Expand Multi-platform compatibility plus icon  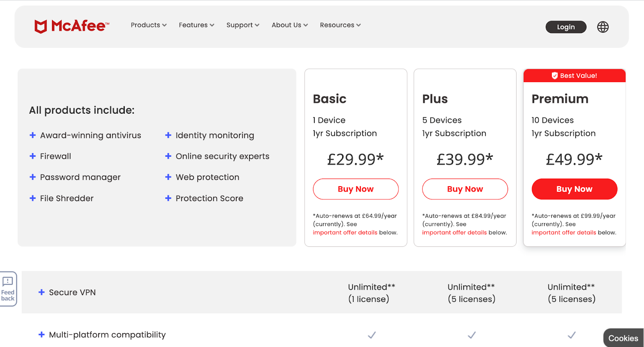click(x=41, y=335)
